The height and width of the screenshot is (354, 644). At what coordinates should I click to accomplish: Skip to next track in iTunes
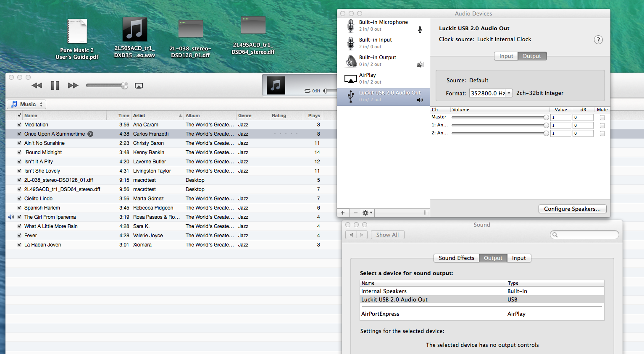coord(73,86)
